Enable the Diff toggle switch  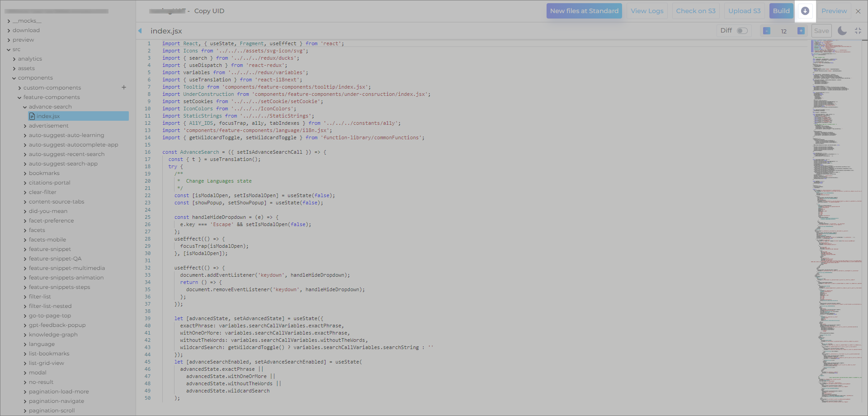pos(742,31)
